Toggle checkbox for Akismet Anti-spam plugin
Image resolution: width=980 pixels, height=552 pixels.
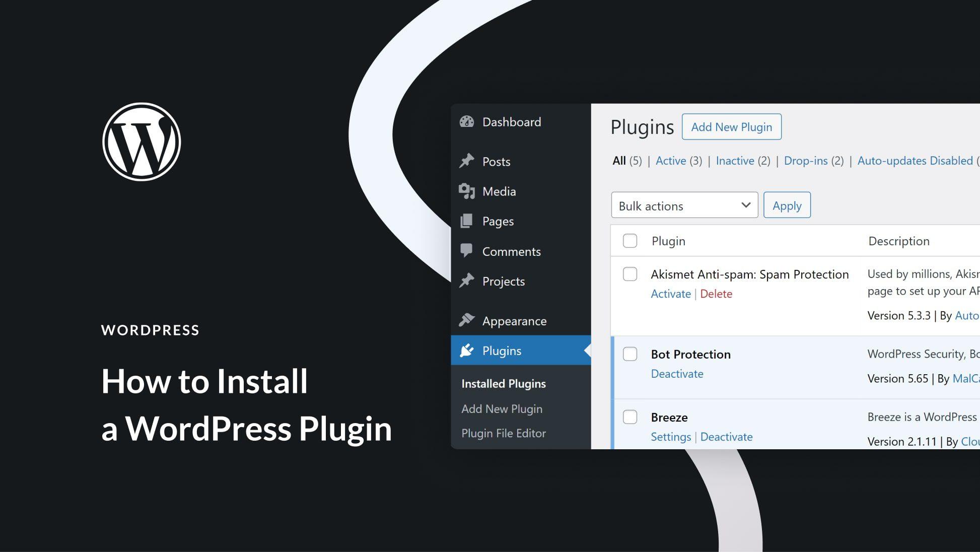coord(630,272)
